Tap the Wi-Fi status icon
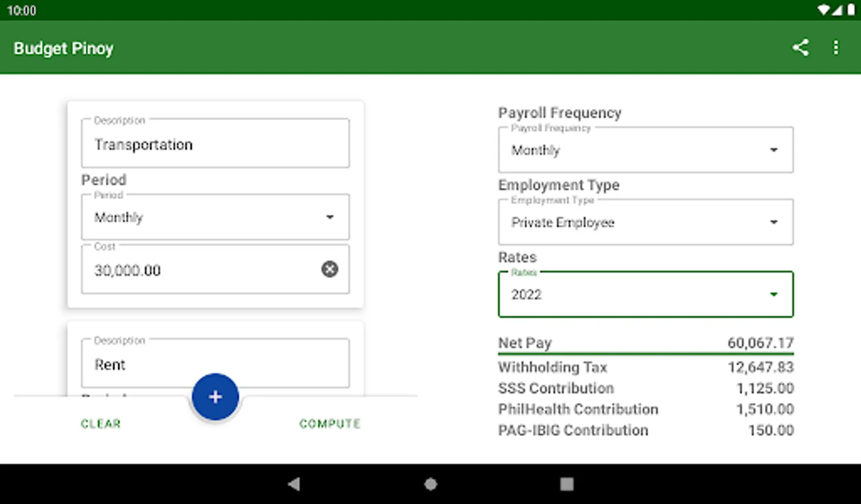The height and width of the screenshot is (504, 861). tap(823, 10)
